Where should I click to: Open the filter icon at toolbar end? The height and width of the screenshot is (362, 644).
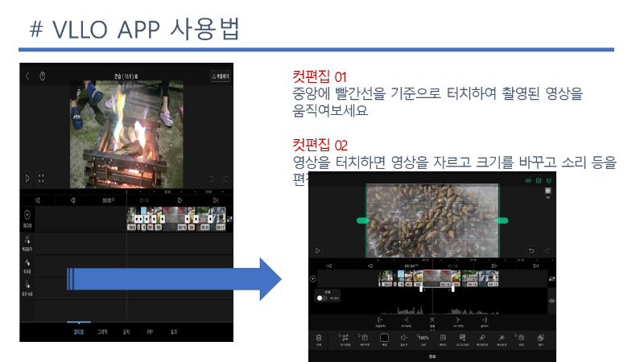(540, 339)
